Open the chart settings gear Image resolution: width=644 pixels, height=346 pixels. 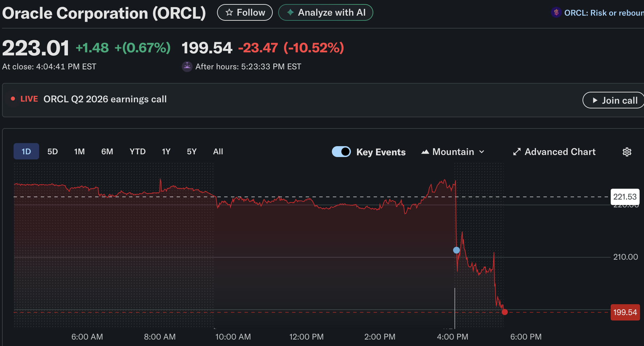pos(627,152)
